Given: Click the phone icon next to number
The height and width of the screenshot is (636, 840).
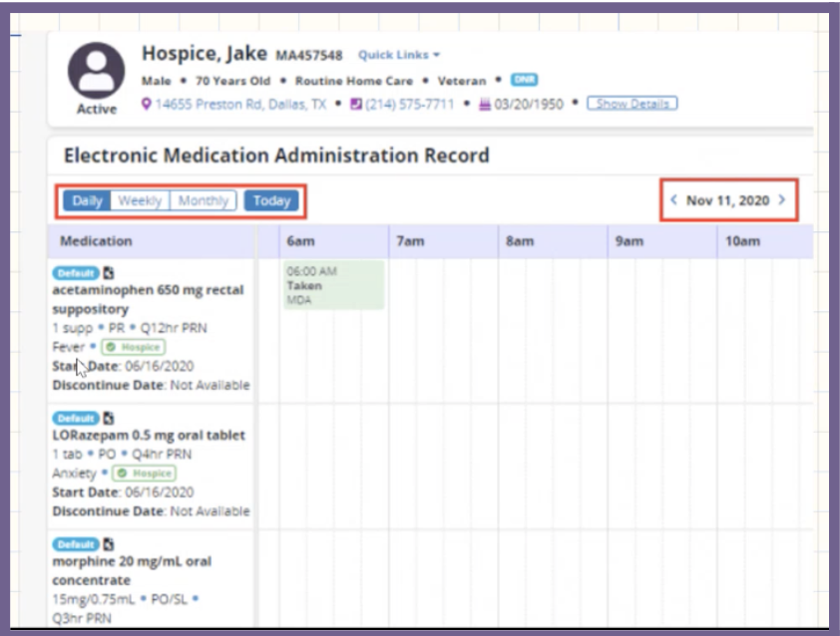Looking at the screenshot, I should tap(355, 104).
